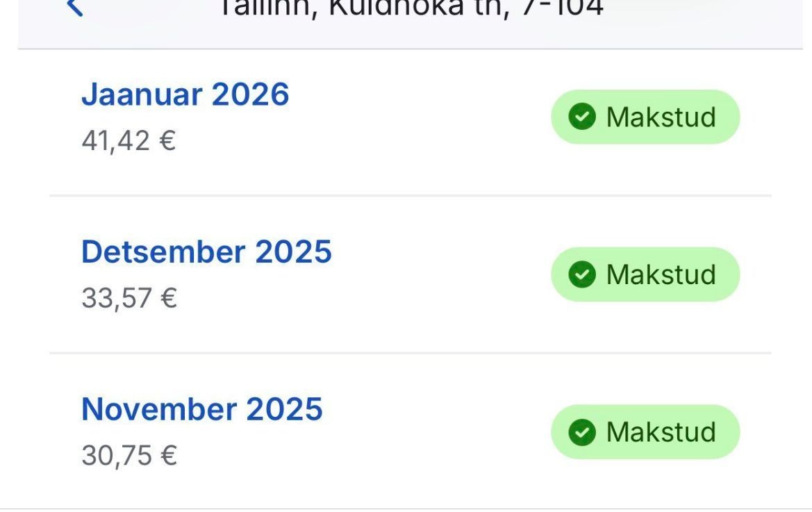Click the checkmark inside Detsember 2025 paid badge

[x=583, y=274]
